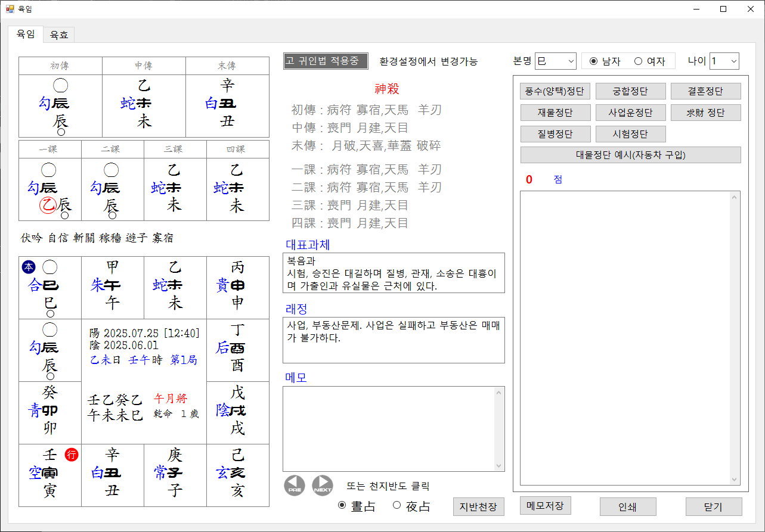Click the 陰 2025.06.01 lunar date text

[123, 346]
